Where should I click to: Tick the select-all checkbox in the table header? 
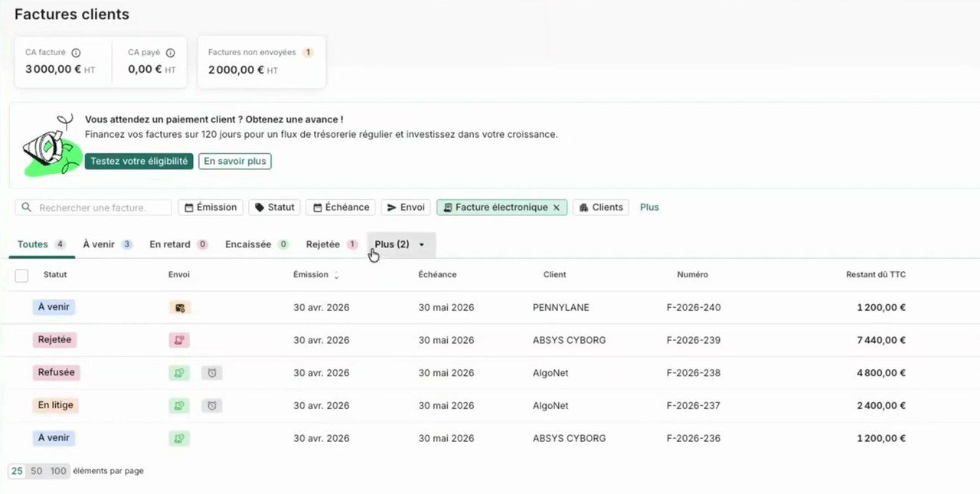pyautogui.click(x=21, y=276)
